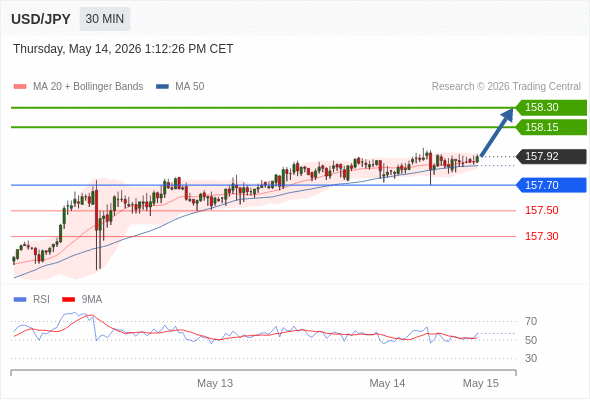
Task: Click the Research © 2026 Trading Central text
Action: tap(506, 87)
